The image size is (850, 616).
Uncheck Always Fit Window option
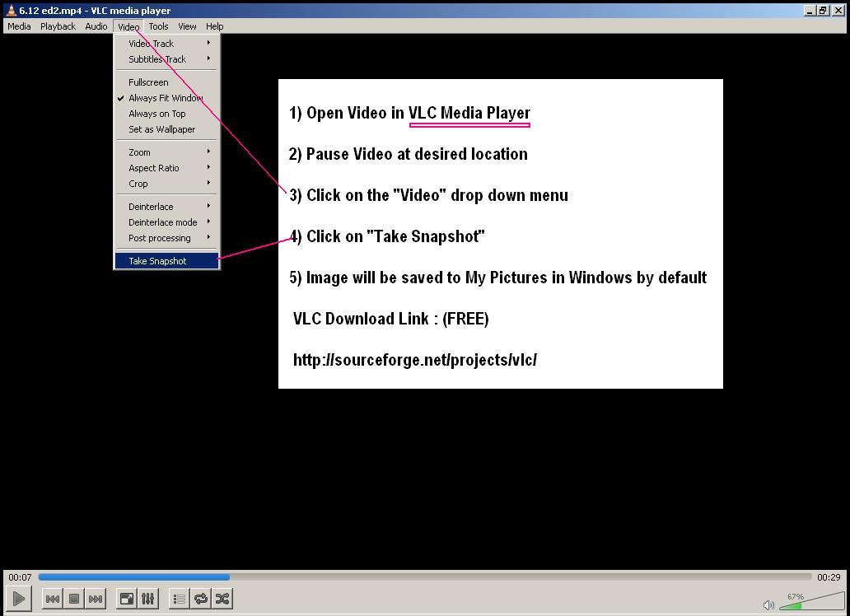(166, 98)
